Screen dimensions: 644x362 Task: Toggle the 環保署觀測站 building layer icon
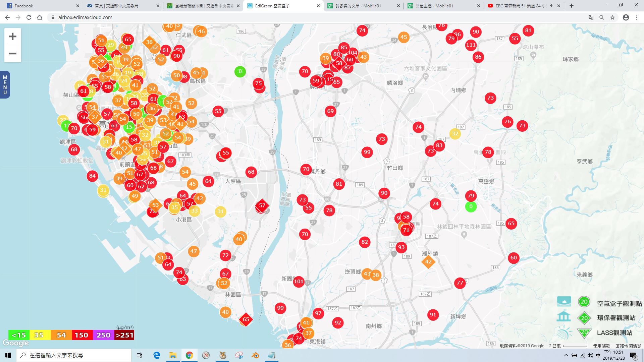(x=563, y=316)
